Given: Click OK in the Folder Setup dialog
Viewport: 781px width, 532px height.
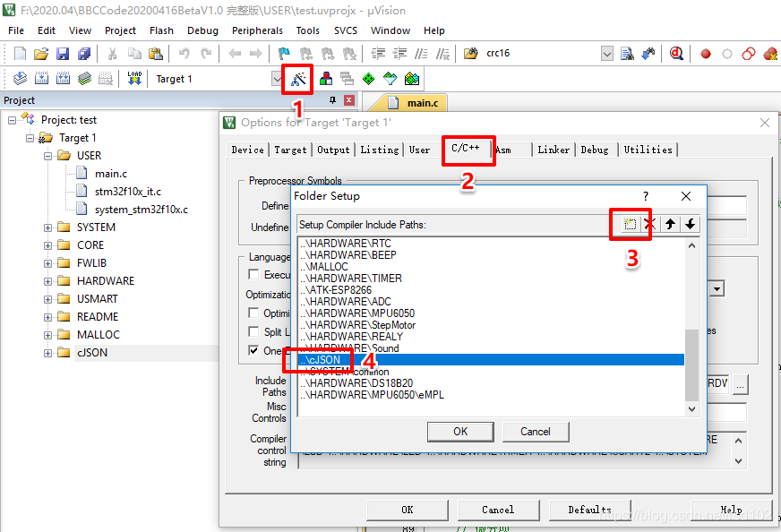Looking at the screenshot, I should [460, 432].
